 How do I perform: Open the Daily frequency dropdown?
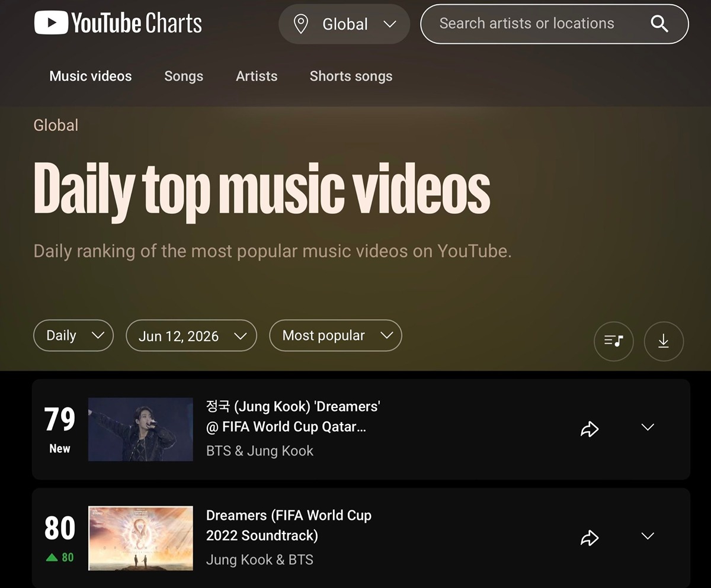[73, 336]
